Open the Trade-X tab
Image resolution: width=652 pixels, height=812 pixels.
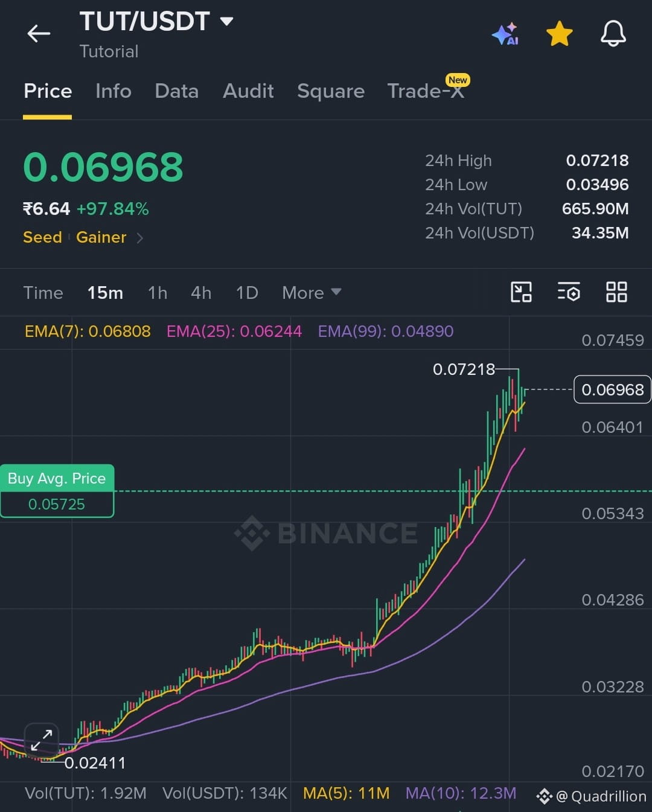tap(426, 91)
